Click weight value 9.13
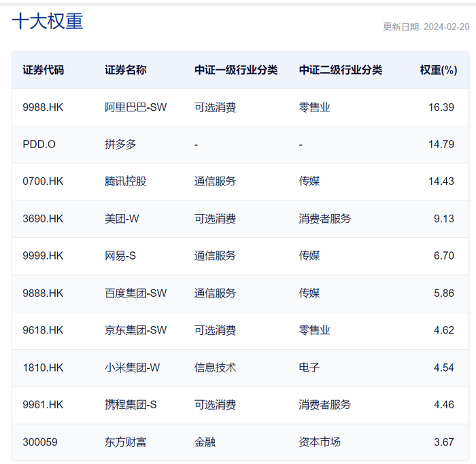476x464 pixels. 444,219
